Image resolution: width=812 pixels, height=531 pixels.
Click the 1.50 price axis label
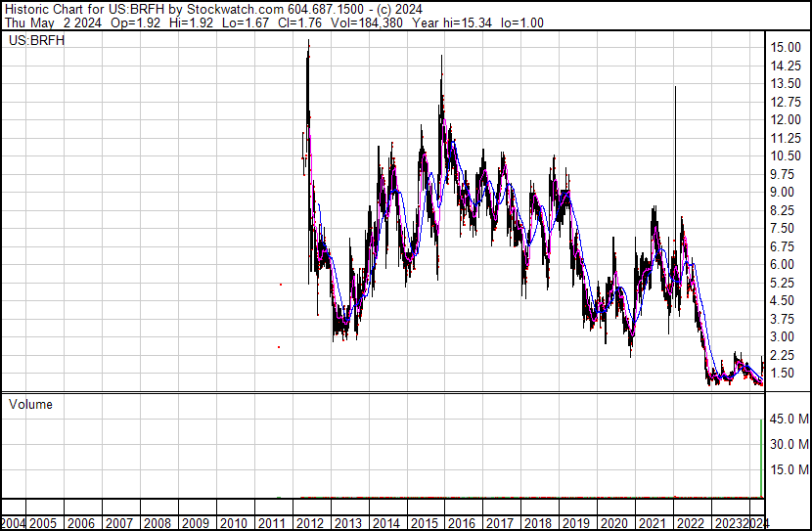click(783, 374)
